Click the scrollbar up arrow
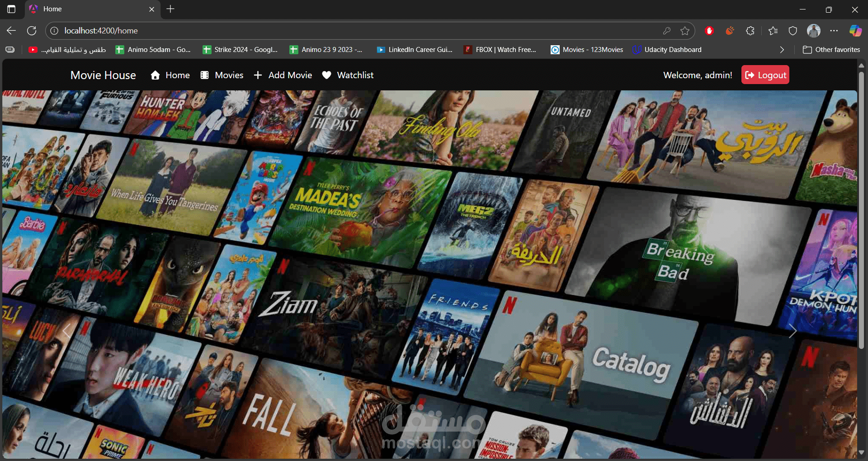868x461 pixels. [861, 66]
